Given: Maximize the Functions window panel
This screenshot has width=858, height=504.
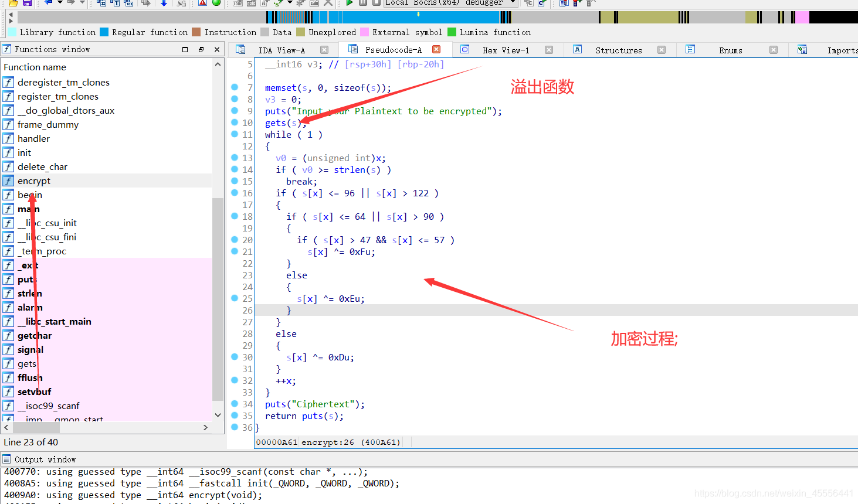Looking at the screenshot, I should point(185,50).
